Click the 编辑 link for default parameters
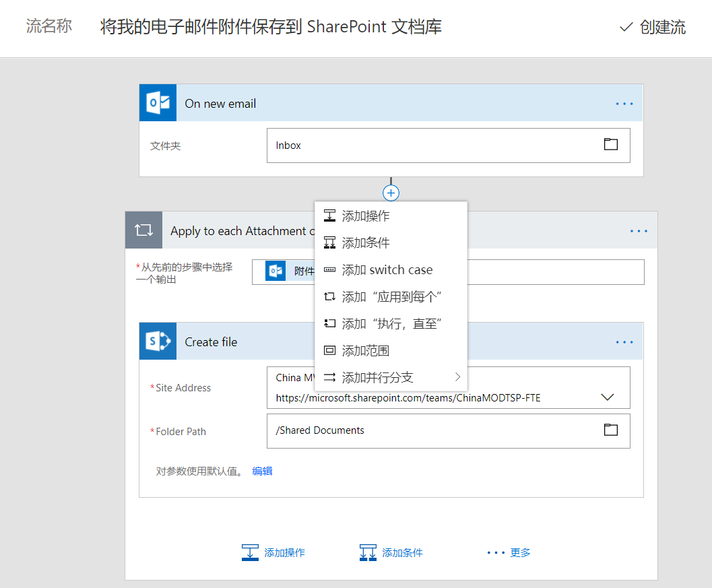Screen dimensions: 712x588 click(262, 471)
